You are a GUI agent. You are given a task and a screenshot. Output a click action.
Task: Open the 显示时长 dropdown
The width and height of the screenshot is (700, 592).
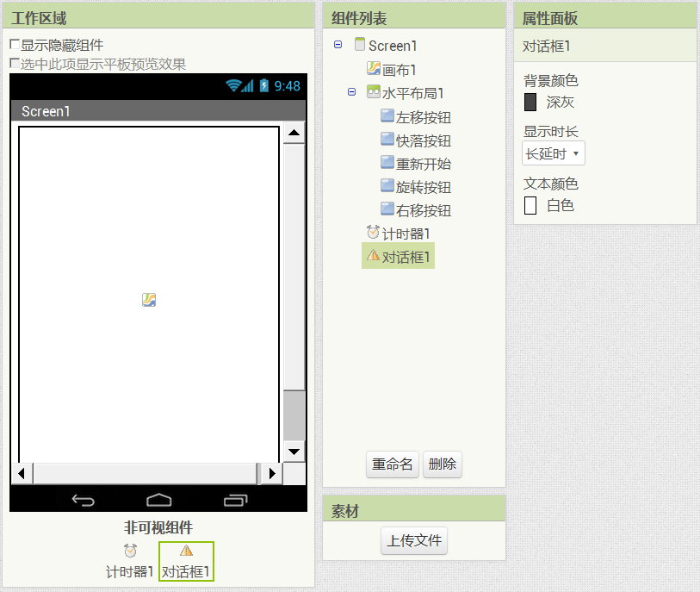click(553, 153)
